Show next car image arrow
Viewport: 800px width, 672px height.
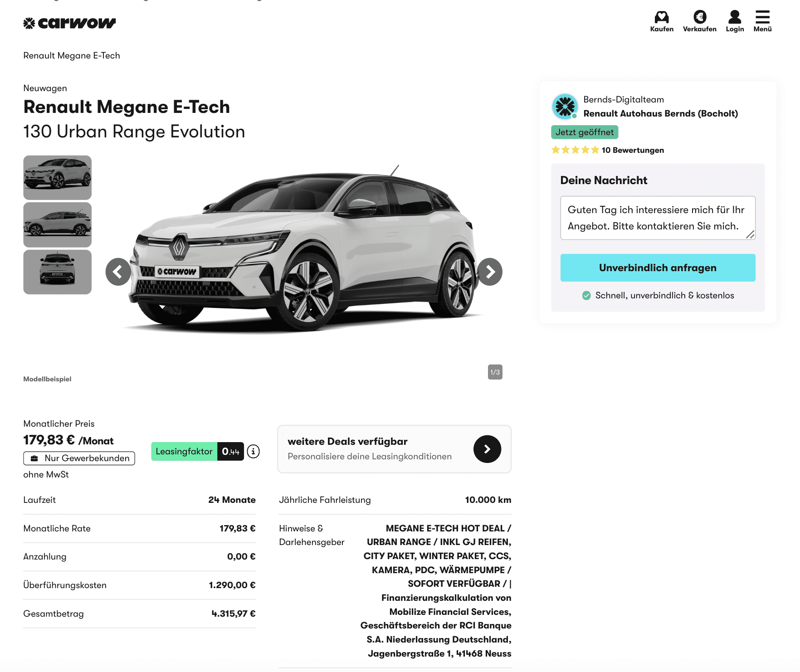click(490, 272)
